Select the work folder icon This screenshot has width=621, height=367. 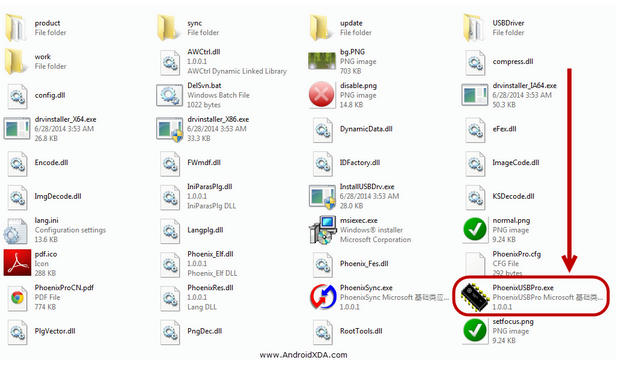click(15, 61)
